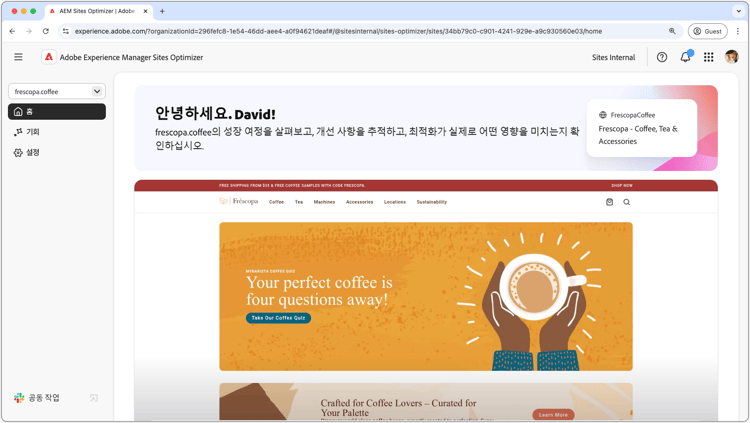Open the help question mark icon
The height and width of the screenshot is (423, 750).
coord(662,57)
